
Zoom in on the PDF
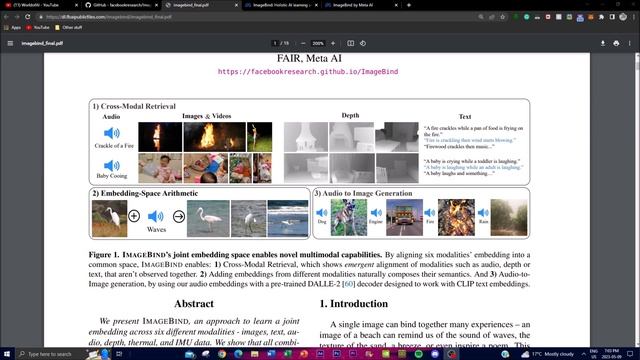click(x=333, y=43)
